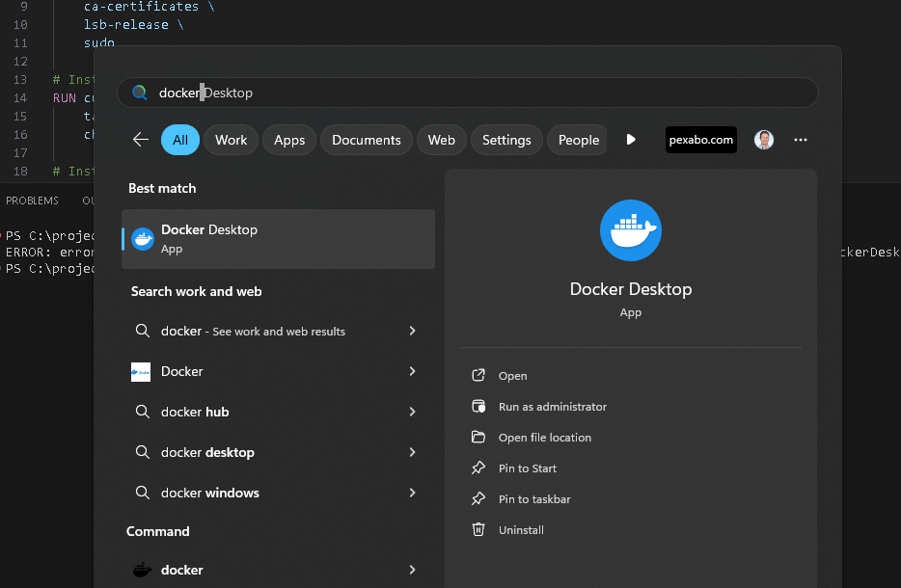Click the Open action icon

click(x=478, y=375)
